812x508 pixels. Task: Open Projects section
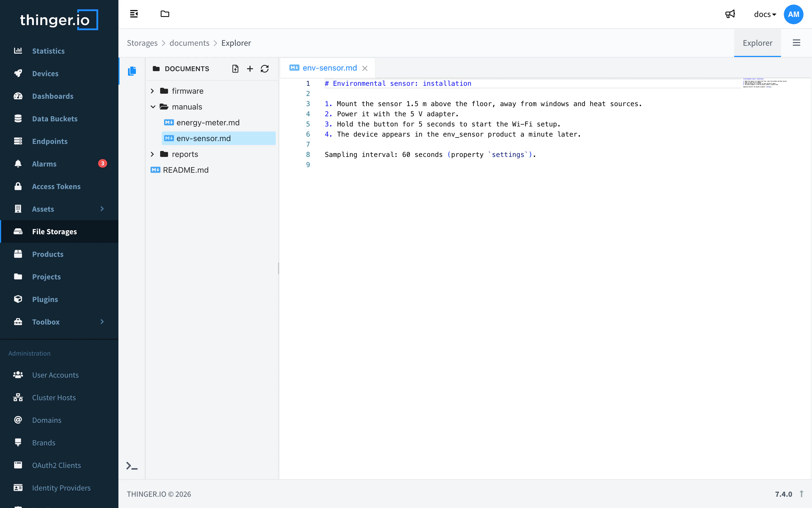(59, 277)
